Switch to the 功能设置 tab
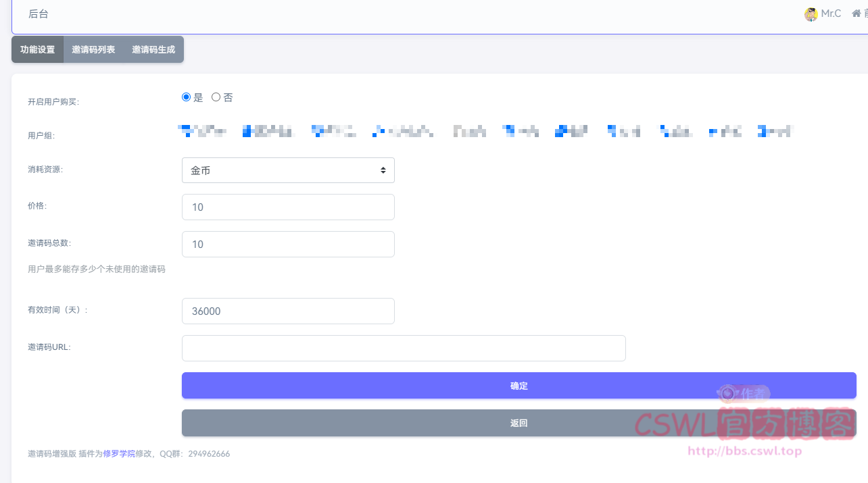This screenshot has height=483, width=868. 37,49
